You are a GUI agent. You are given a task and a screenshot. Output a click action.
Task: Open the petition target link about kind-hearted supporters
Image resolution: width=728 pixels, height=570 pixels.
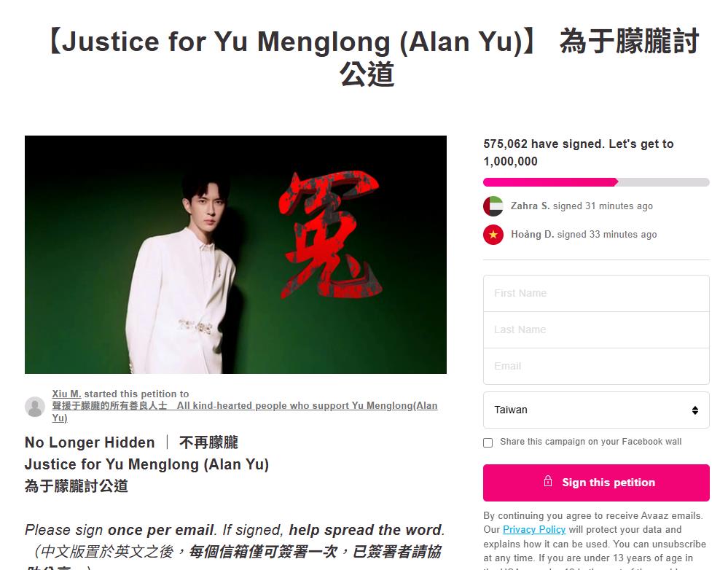point(245,411)
